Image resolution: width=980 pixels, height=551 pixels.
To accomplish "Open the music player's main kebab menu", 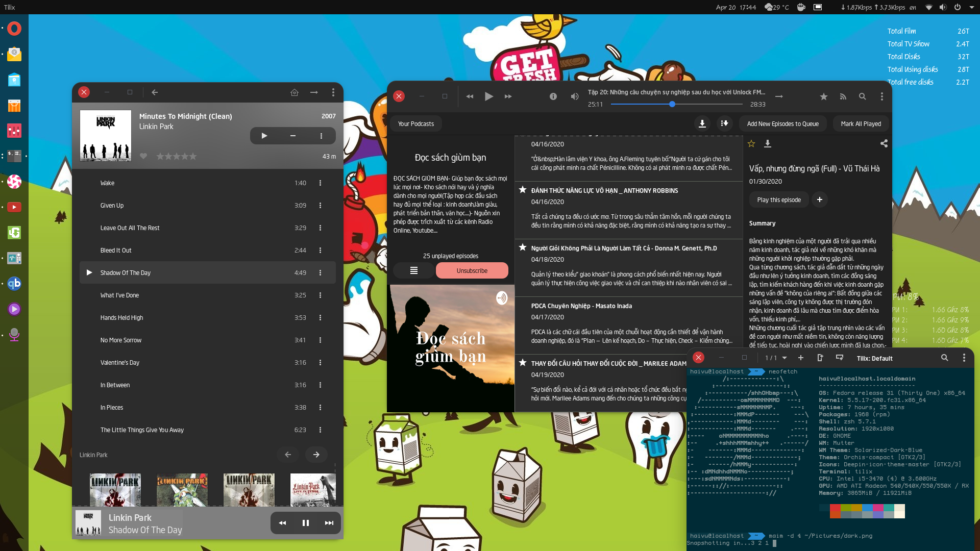I will click(x=333, y=92).
